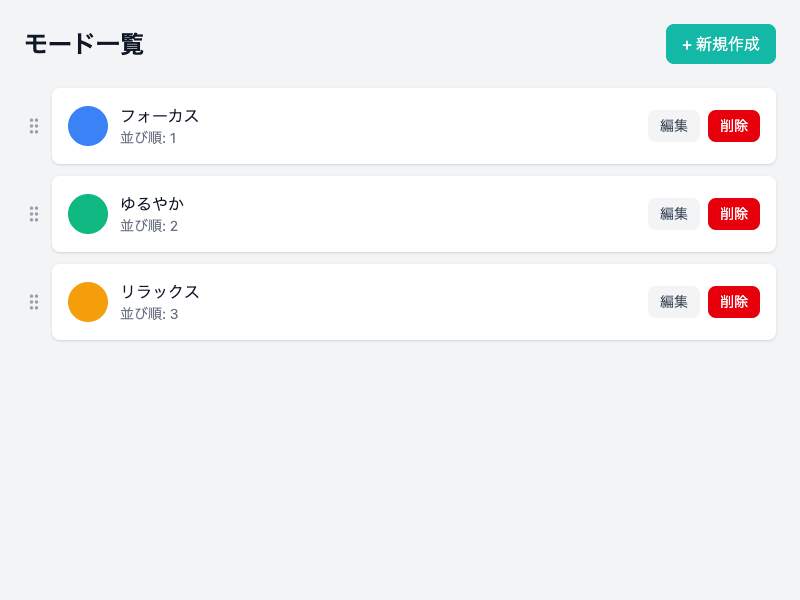The height and width of the screenshot is (600, 800).
Task: Select the green circle for ゆるやか mode
Action: 88,214
